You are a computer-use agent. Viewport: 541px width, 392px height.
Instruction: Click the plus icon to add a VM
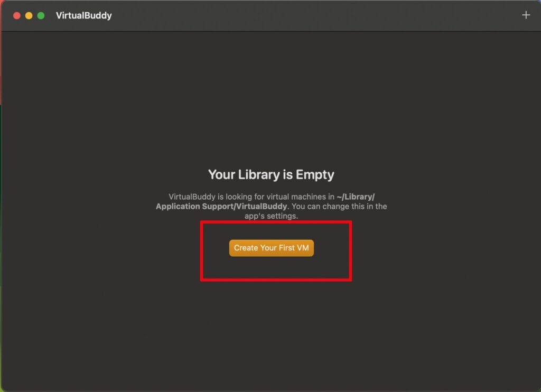pyautogui.click(x=526, y=15)
